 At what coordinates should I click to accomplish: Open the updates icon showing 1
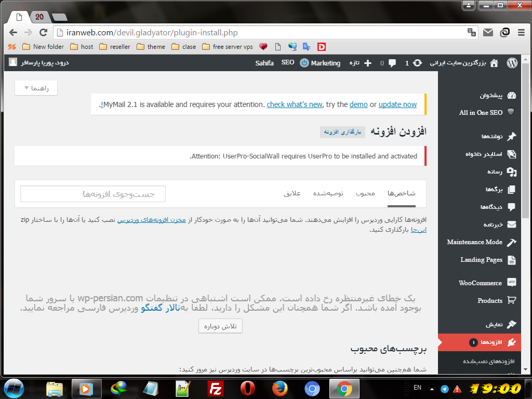tap(418, 63)
